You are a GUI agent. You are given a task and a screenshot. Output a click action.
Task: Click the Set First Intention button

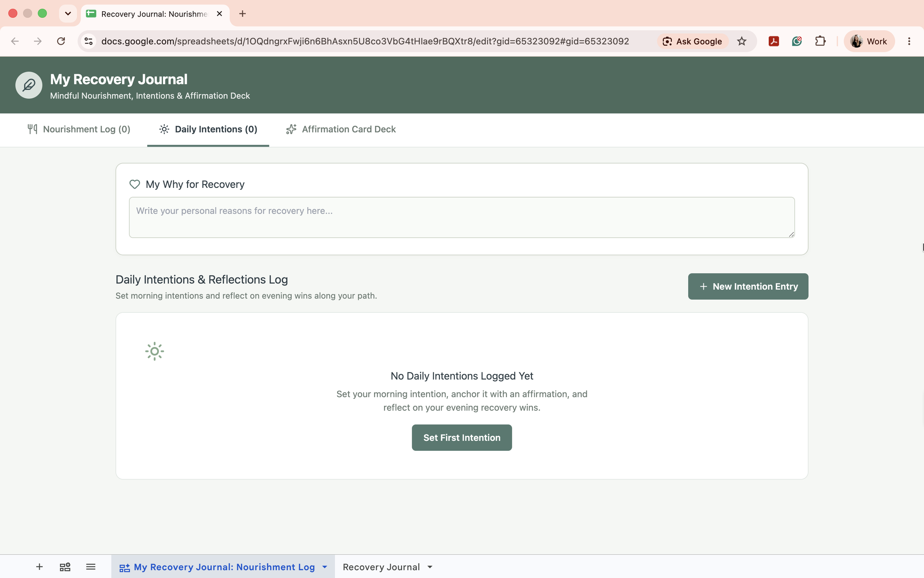(x=462, y=437)
